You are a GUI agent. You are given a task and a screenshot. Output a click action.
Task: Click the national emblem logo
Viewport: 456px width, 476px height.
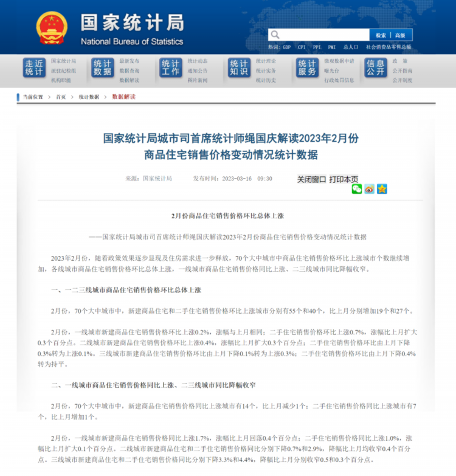pos(52,27)
